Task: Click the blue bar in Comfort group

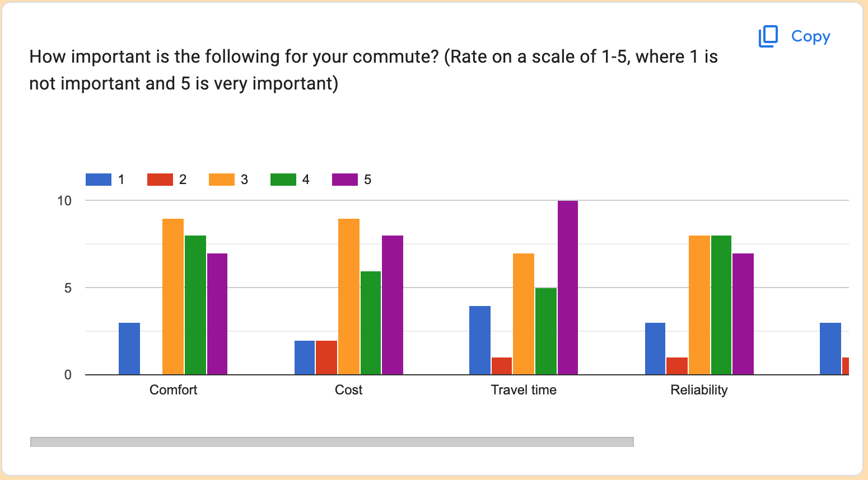Action: (129, 349)
